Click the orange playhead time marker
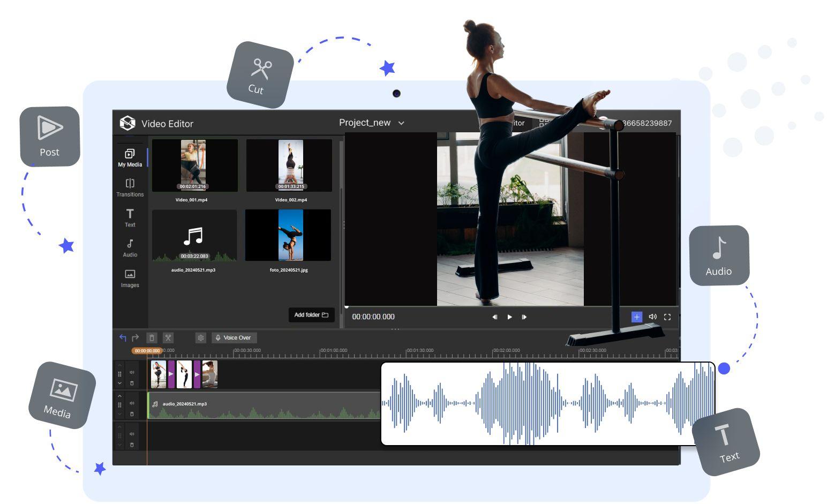The image size is (827, 504). [147, 351]
